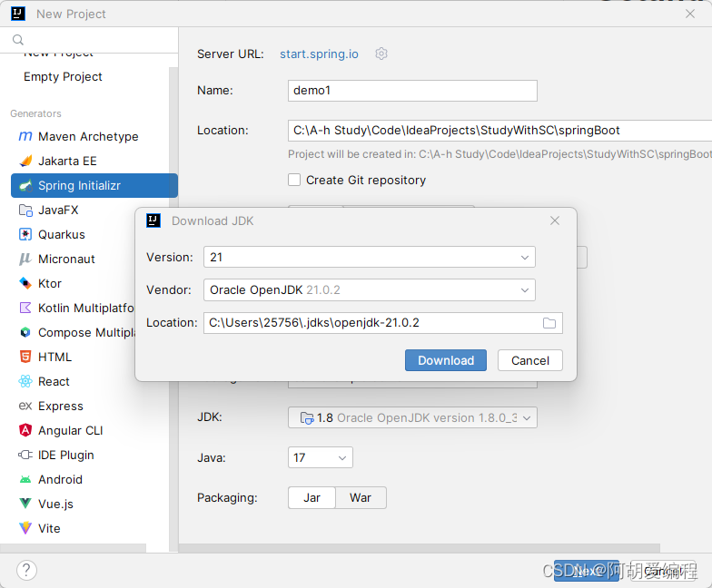Select Jar packaging option

[312, 497]
